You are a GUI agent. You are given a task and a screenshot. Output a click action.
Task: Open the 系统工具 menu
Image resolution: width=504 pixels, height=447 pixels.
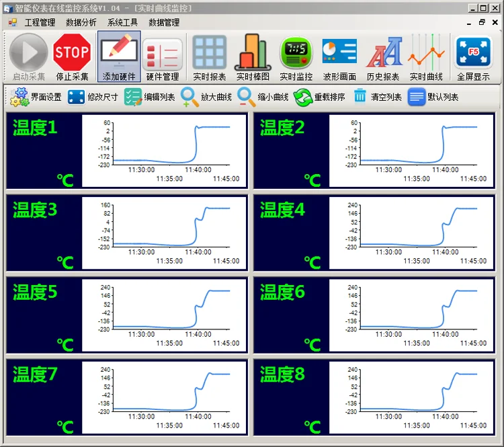tap(122, 22)
